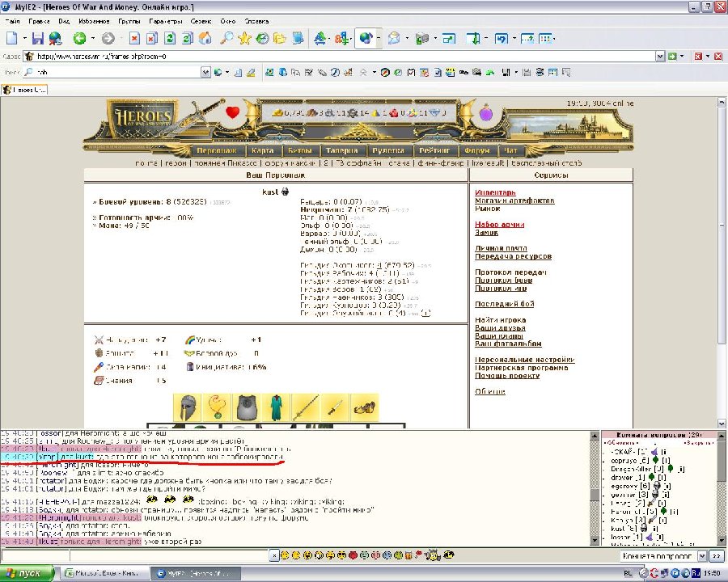
Task: Select the gray chest armor item
Action: coord(246,408)
